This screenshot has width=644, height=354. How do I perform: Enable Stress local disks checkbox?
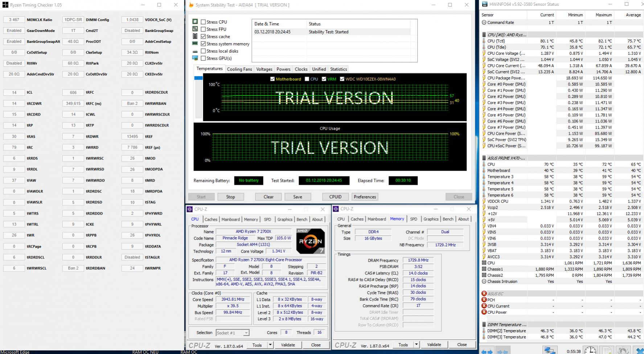203,51
